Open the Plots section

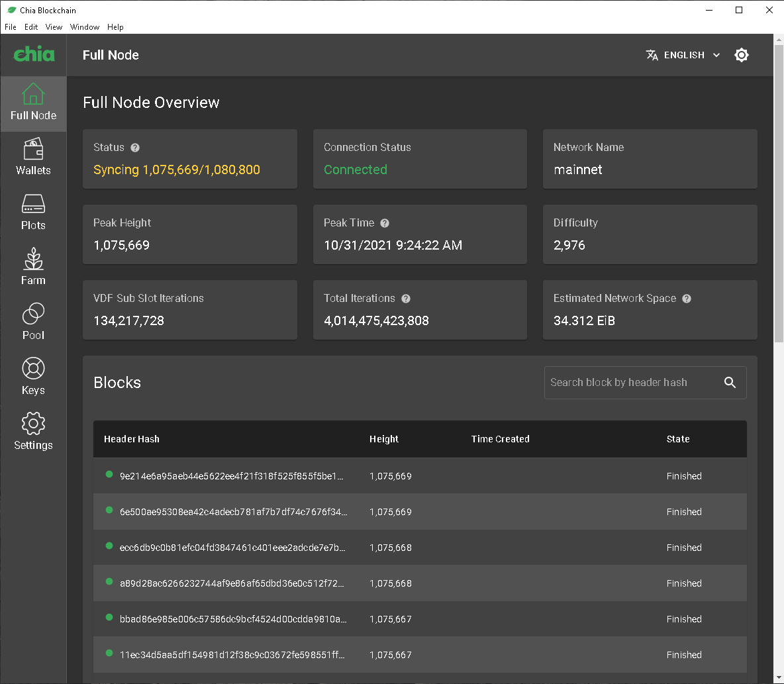point(33,213)
